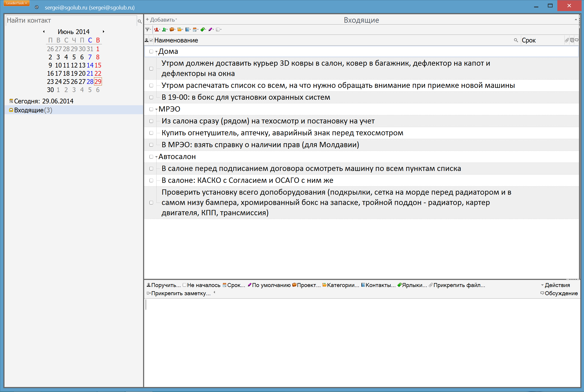Open the filter funnel icon in toolbar

(x=147, y=30)
